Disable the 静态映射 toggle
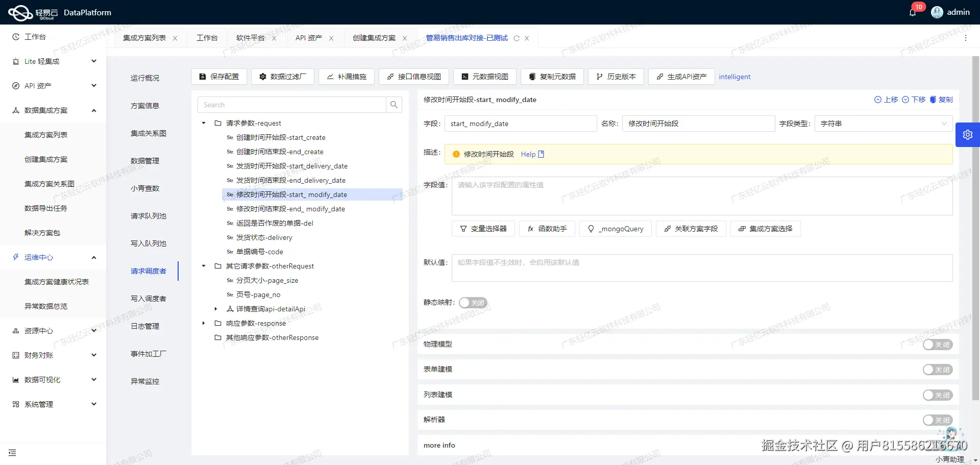This screenshot has height=465, width=980. [473, 302]
